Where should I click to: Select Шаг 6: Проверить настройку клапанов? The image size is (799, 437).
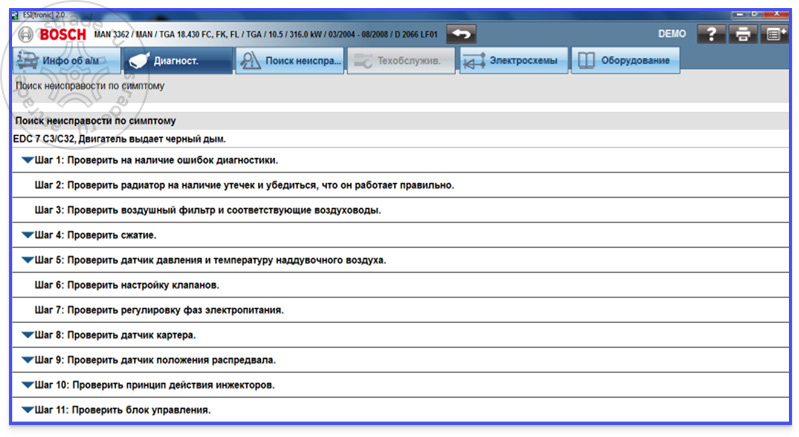tap(401, 285)
